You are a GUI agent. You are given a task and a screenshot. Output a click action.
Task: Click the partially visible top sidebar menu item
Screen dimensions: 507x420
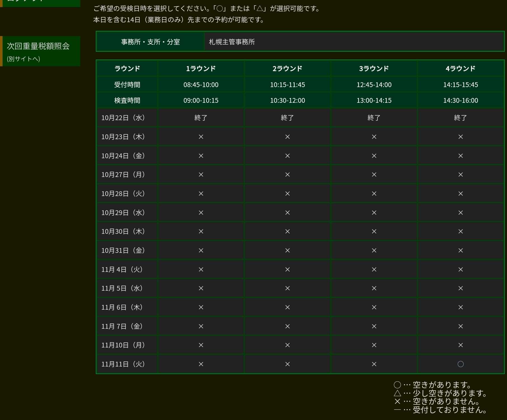(41, 2)
